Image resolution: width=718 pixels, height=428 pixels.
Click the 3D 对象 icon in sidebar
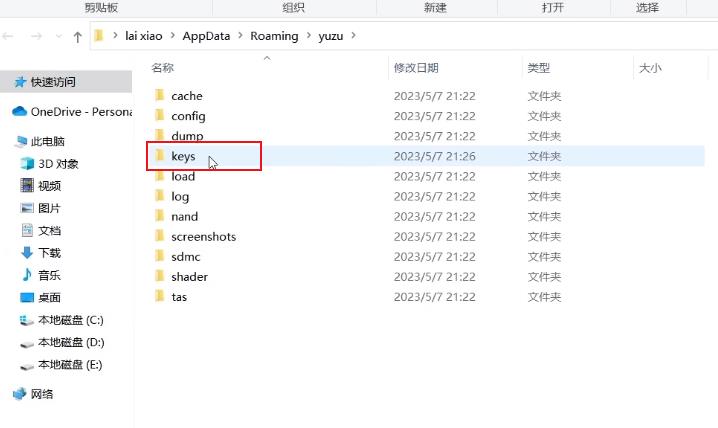click(x=28, y=164)
